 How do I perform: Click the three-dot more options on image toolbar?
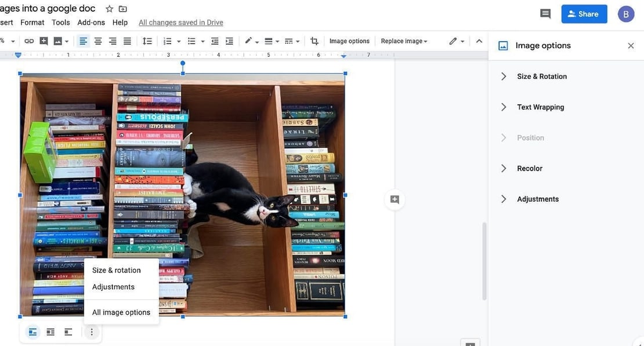coord(91,331)
